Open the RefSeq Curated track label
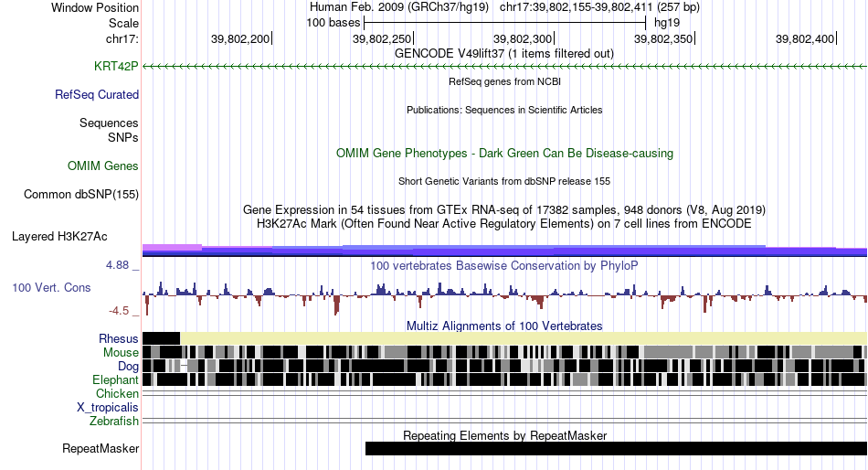868x470 pixels. [x=96, y=94]
